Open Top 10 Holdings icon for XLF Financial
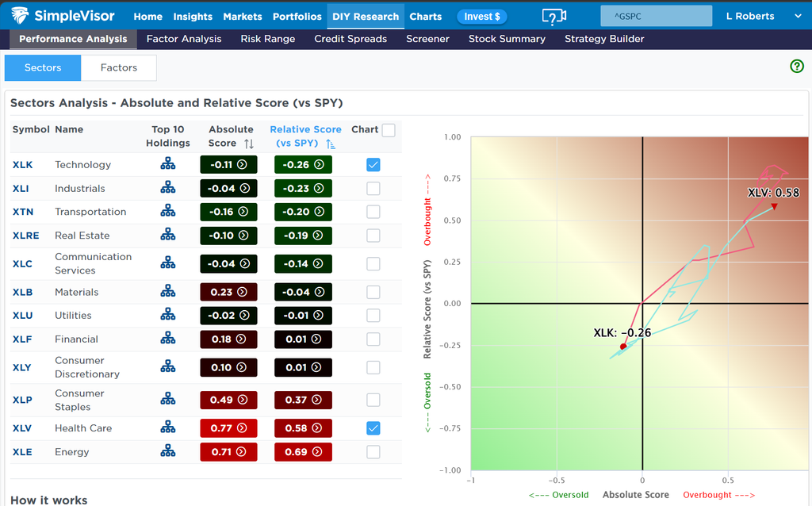This screenshot has width=812, height=506. (x=168, y=338)
